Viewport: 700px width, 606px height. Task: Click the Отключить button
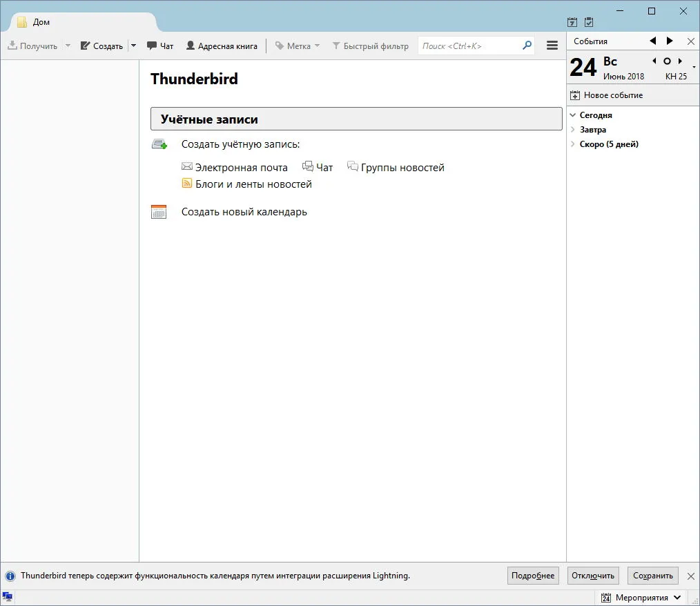click(593, 576)
